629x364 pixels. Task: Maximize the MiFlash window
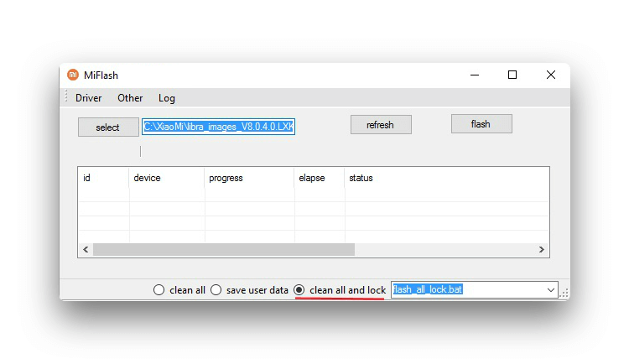tap(512, 75)
